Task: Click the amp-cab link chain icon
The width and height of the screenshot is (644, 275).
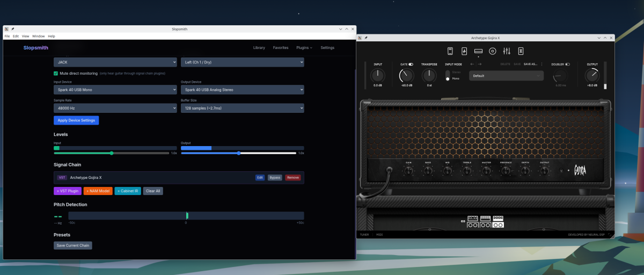Action: (463, 221)
